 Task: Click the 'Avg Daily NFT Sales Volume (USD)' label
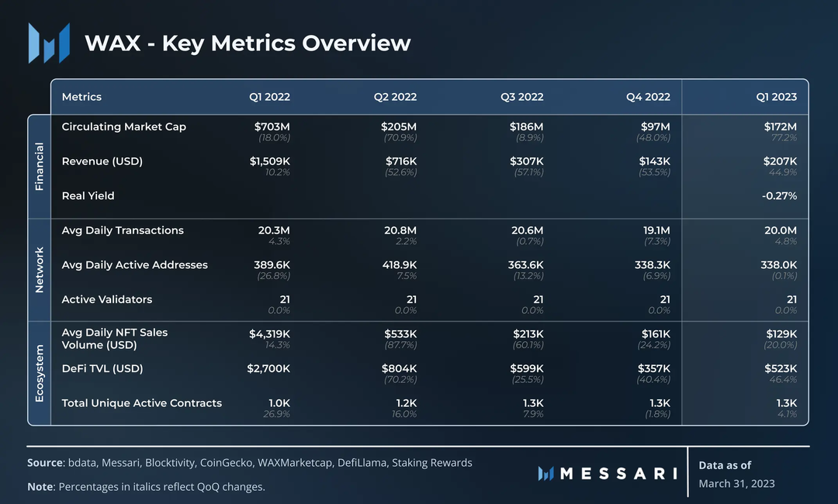(x=115, y=339)
